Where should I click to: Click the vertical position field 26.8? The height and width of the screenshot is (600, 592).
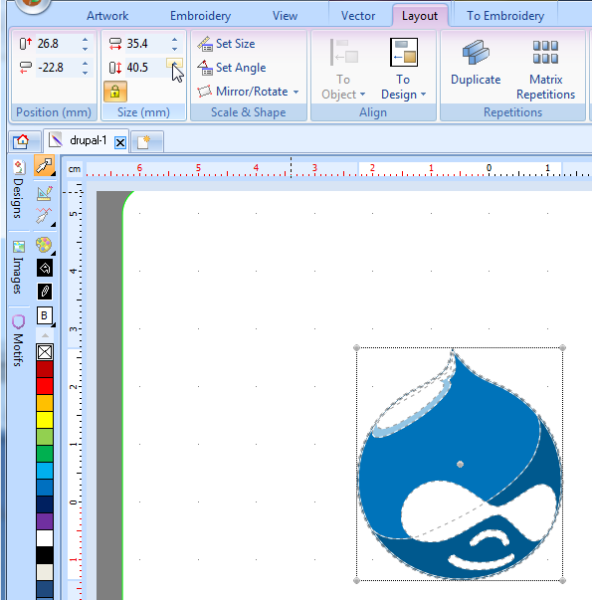[57, 44]
